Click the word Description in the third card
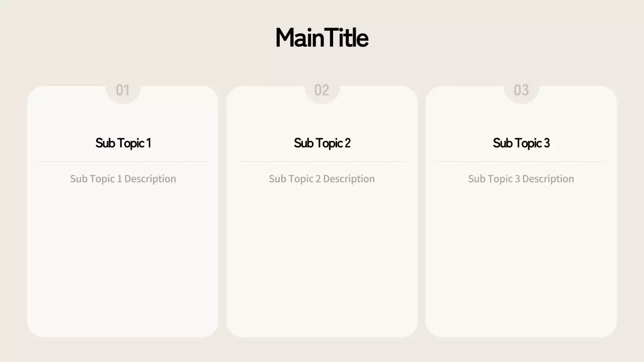The height and width of the screenshot is (362, 644). (548, 179)
